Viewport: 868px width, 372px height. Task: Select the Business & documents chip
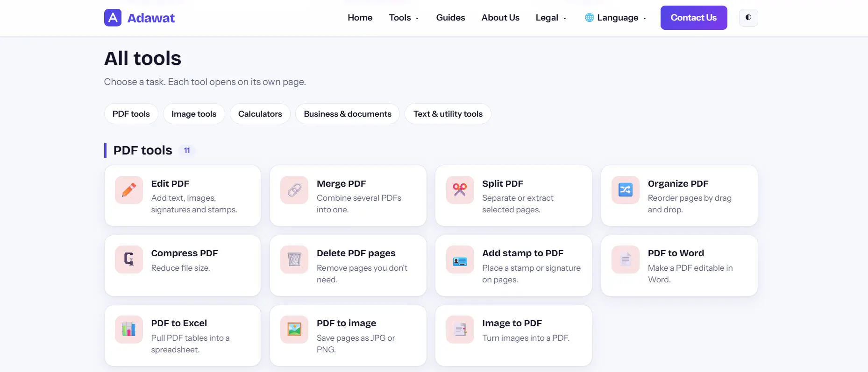pos(348,114)
